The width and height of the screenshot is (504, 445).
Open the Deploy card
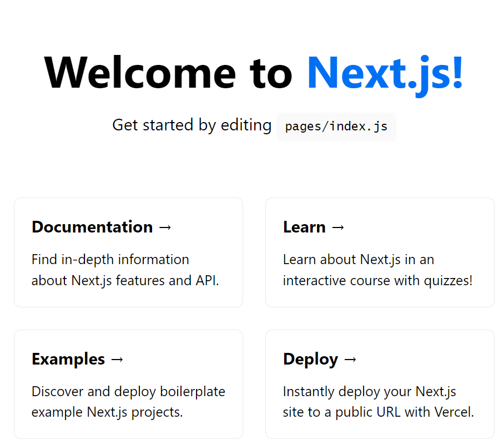[x=380, y=384]
